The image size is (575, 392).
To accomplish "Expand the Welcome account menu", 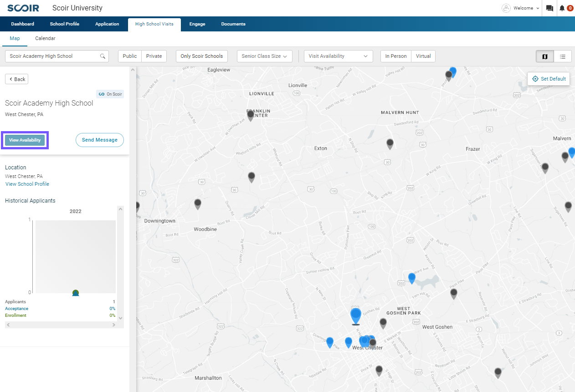I will pyautogui.click(x=526, y=8).
